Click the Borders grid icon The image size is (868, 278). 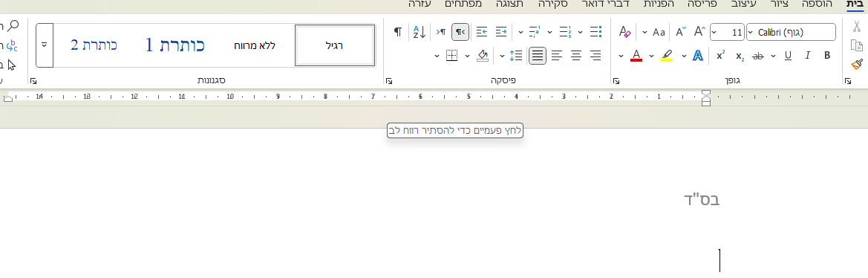coord(451,56)
